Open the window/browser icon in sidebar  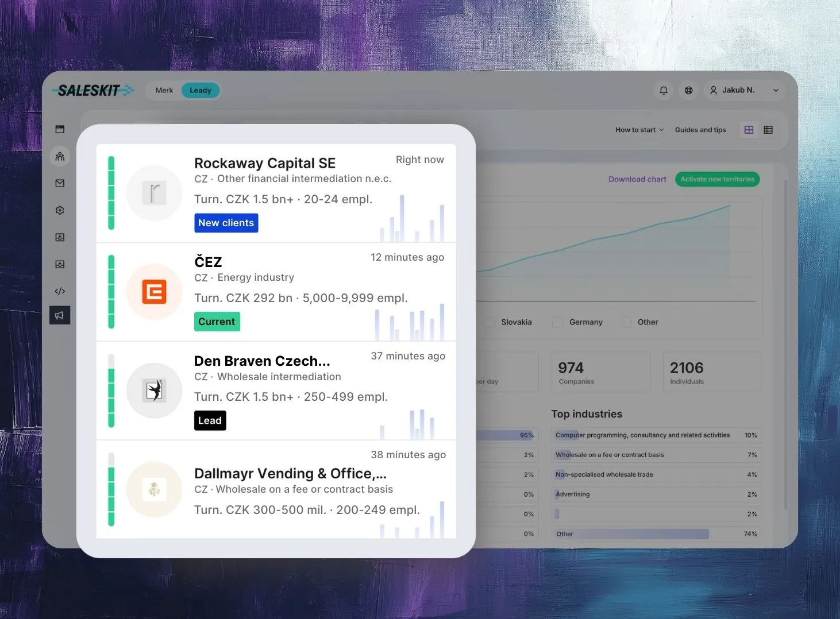pyautogui.click(x=60, y=129)
